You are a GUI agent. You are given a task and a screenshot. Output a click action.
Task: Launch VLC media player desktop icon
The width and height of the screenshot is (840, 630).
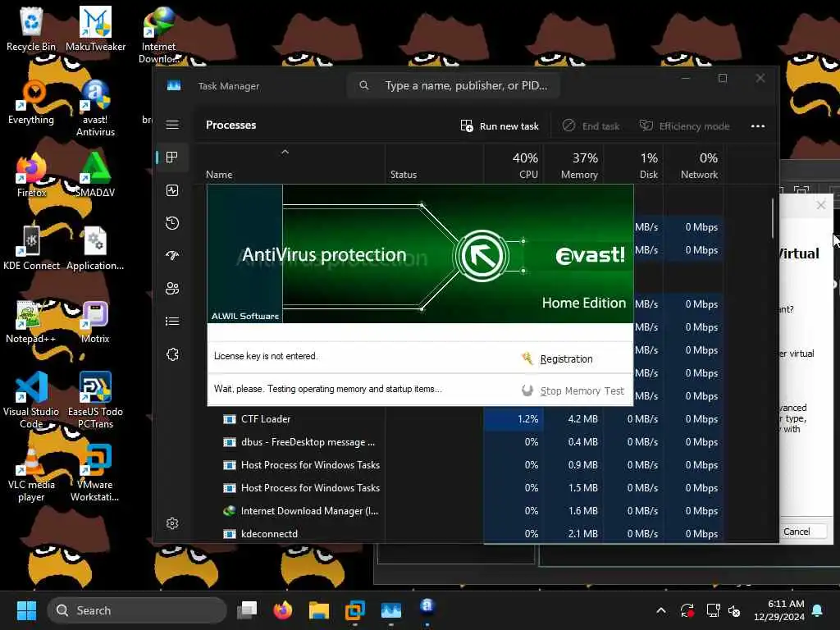[x=31, y=473]
